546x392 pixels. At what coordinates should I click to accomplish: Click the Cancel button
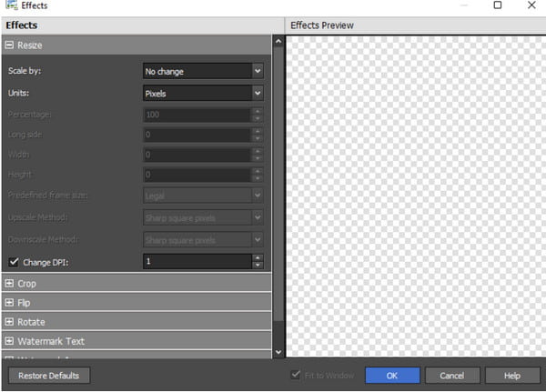click(x=452, y=376)
